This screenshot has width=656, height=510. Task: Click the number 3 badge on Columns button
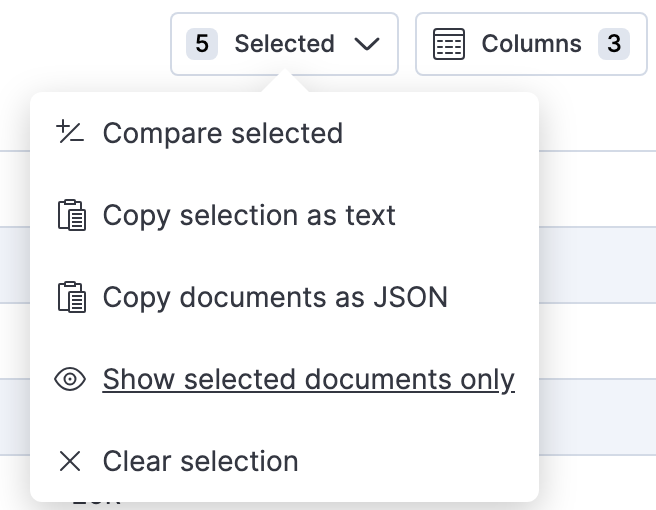click(x=613, y=44)
